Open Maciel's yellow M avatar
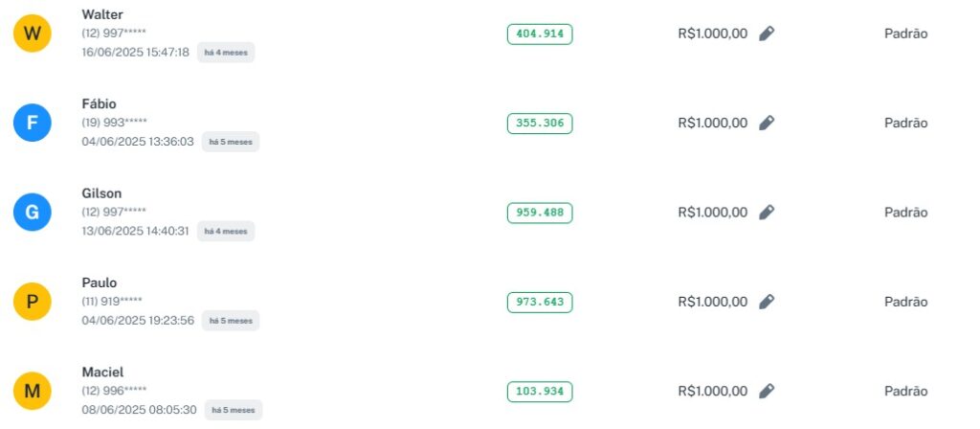 pyautogui.click(x=32, y=391)
